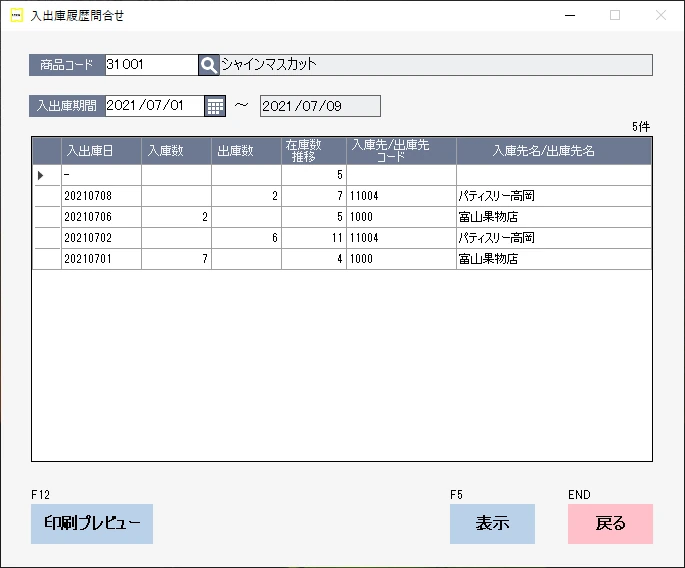Click the 入庫先名/出庫先名 column header
The width and height of the screenshot is (685, 568).
pyautogui.click(x=553, y=151)
